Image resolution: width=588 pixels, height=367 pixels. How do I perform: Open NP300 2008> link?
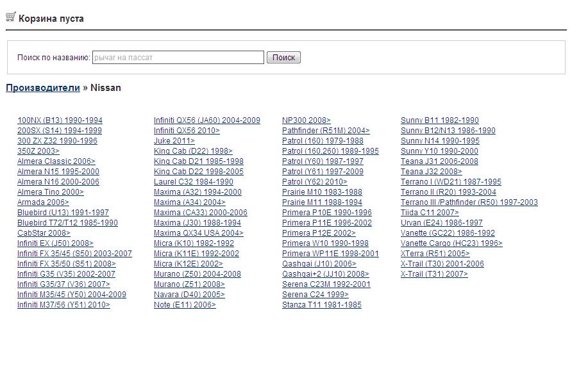[307, 120]
